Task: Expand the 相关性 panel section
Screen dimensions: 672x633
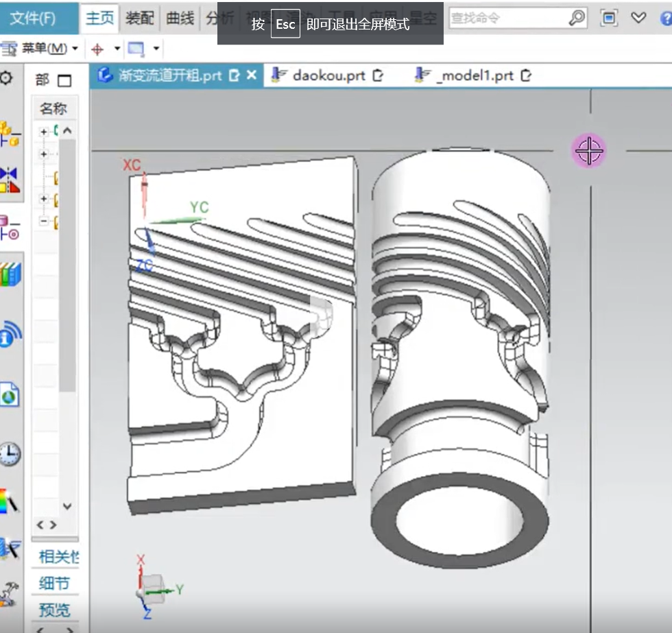Action: click(x=58, y=557)
